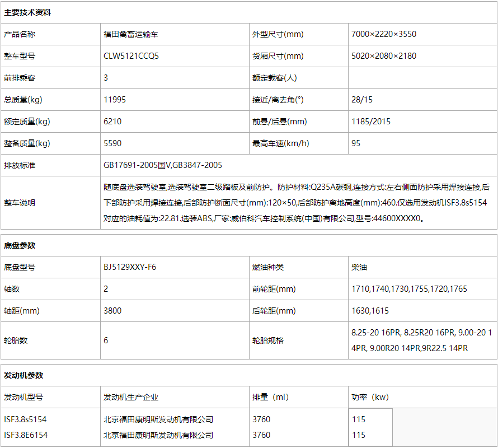Click the value 3 beside 前排乘客
498x448 pixels.
(106, 78)
